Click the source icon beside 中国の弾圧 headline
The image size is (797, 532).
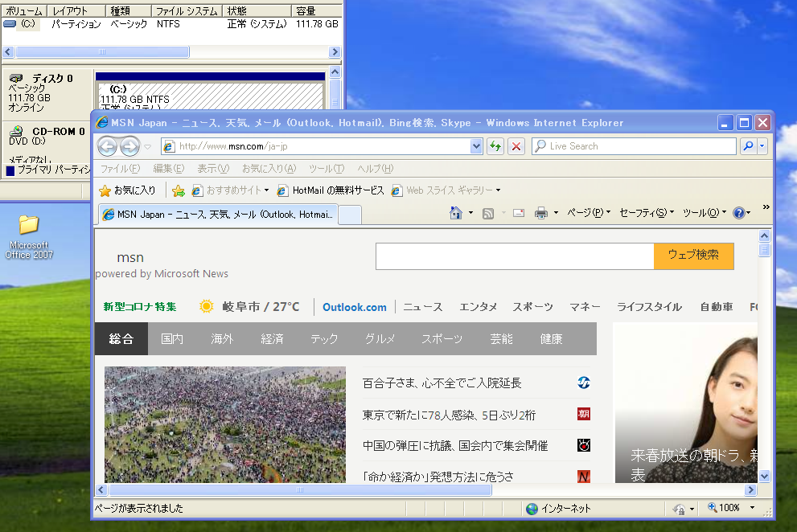[x=584, y=446]
